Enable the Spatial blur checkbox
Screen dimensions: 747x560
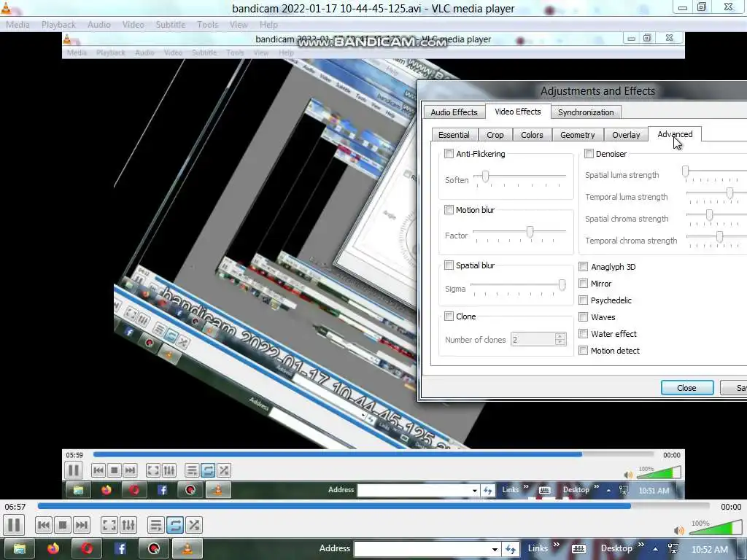[449, 265]
